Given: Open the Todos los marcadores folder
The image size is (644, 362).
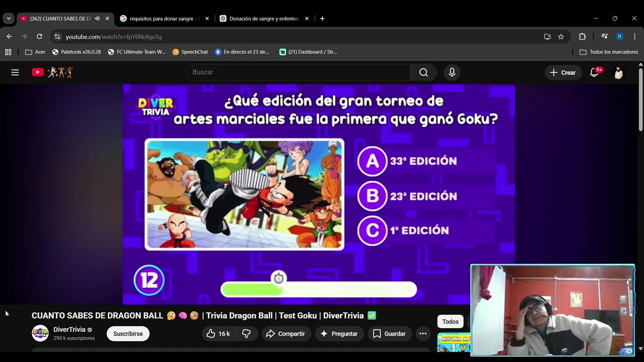Looking at the screenshot, I should [609, 52].
